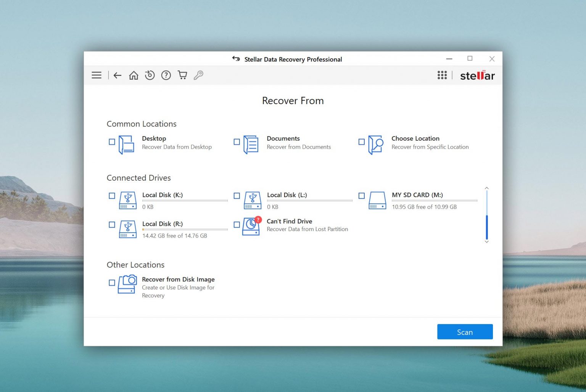Open the resume recovery icon
586x392 pixels.
pyautogui.click(x=150, y=75)
